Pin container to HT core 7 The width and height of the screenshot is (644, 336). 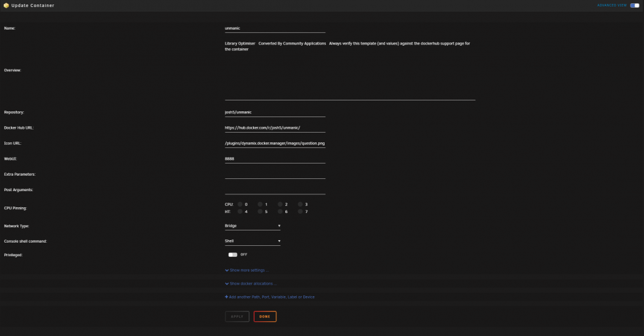tap(300, 212)
